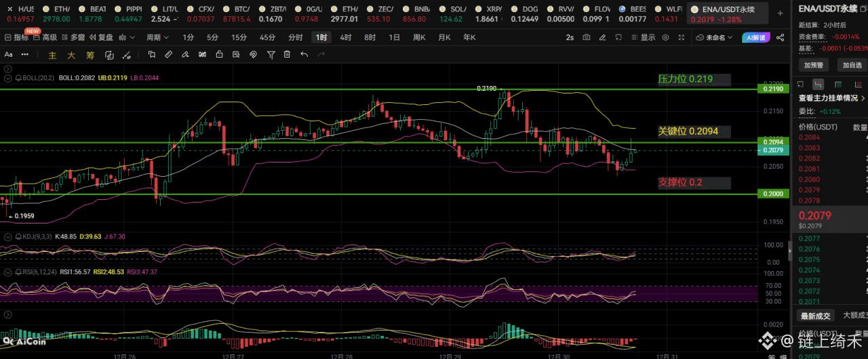This screenshot has width=868, height=359.
Task: Collapse the RSI indicator panel chevron
Action: click(x=7, y=272)
